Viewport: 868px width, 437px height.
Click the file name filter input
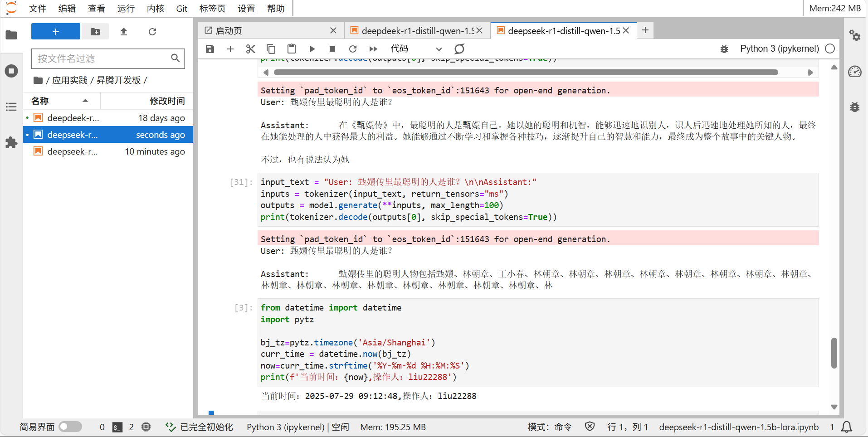click(102, 58)
